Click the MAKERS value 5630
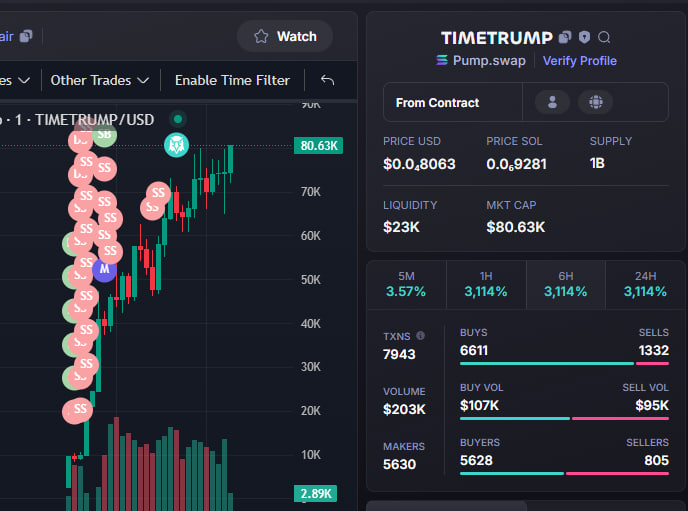The image size is (688, 511). coord(399,464)
